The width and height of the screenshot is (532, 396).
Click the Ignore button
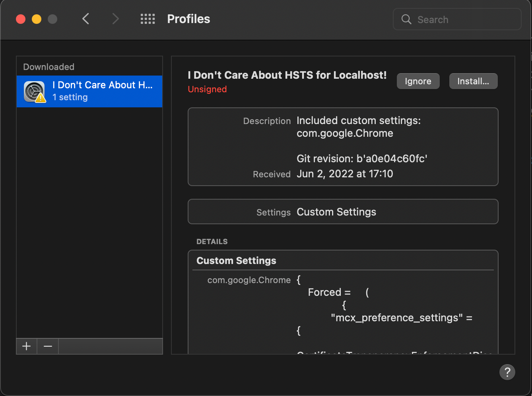pyautogui.click(x=418, y=81)
